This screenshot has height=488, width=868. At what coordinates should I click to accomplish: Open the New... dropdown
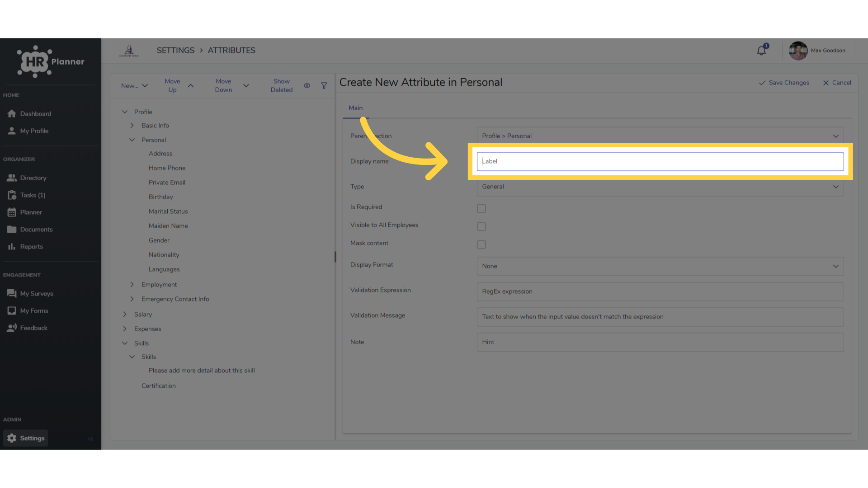point(134,86)
